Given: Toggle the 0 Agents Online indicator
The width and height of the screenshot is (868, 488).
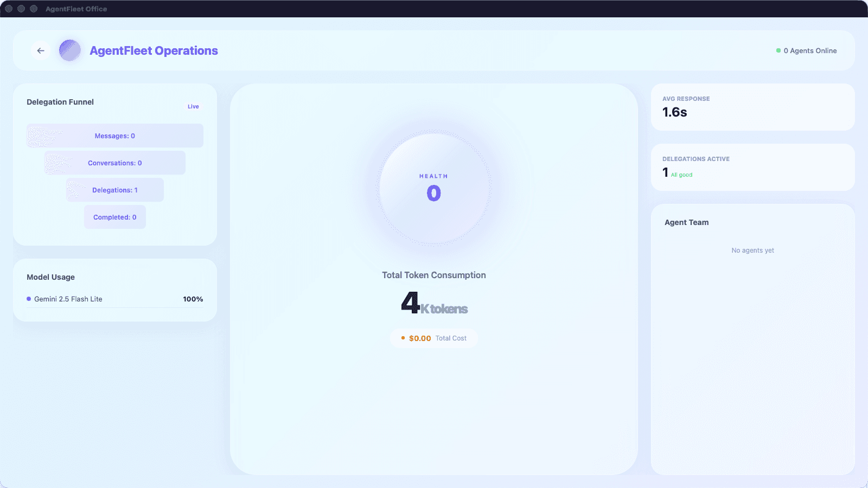Looking at the screenshot, I should [x=806, y=50].
